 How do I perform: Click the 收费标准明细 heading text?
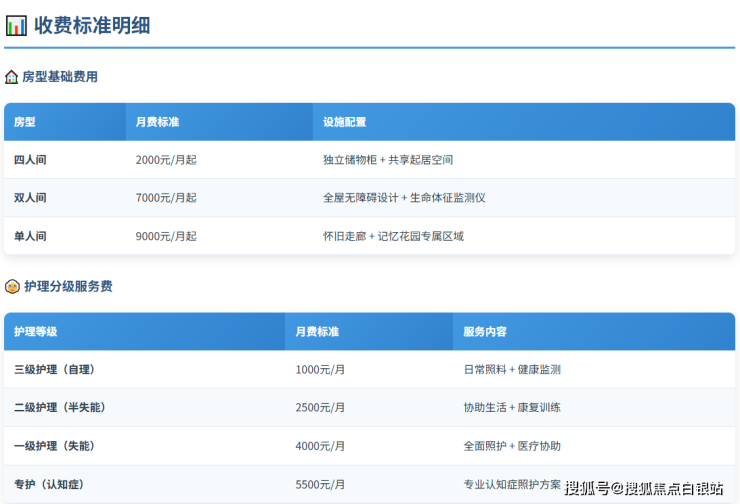pos(92,25)
